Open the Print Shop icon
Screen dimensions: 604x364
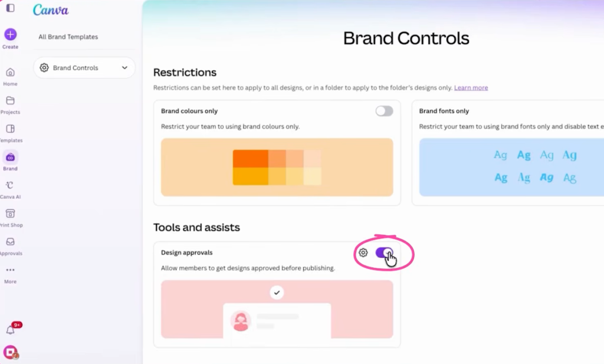[x=11, y=214]
